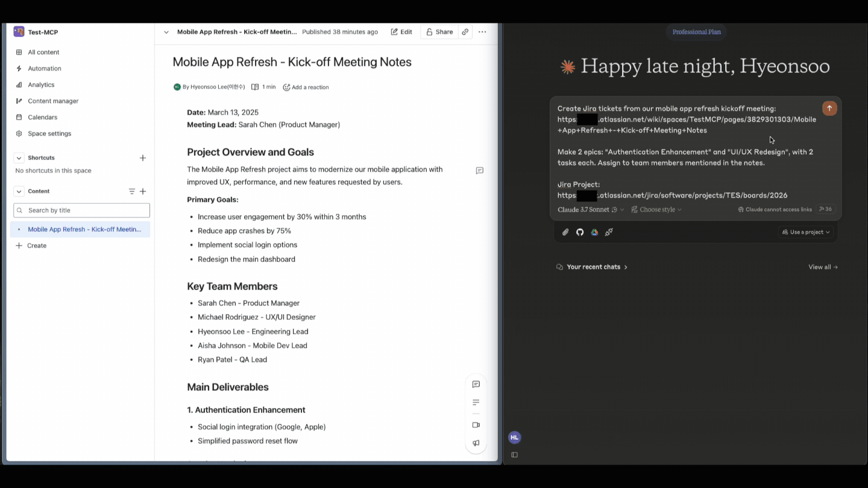Open the more actions ellipsis menu
The image size is (868, 488).
[x=482, y=32]
